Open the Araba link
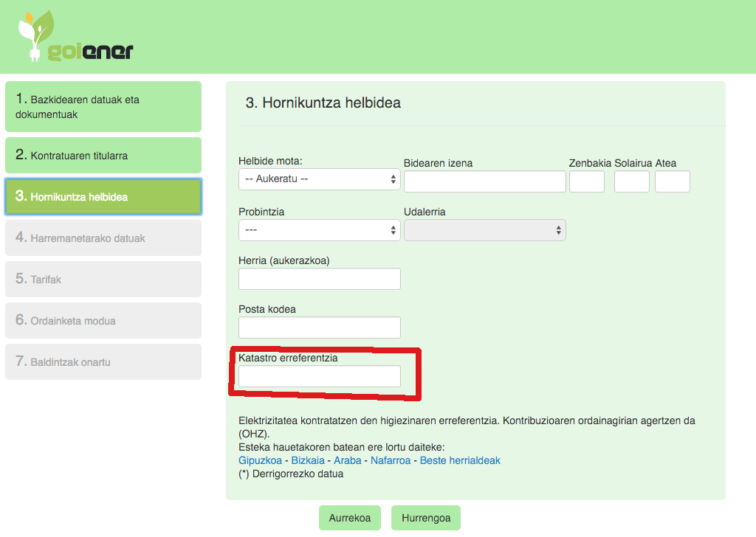Viewport: 756px width, 537px height. tap(348, 460)
